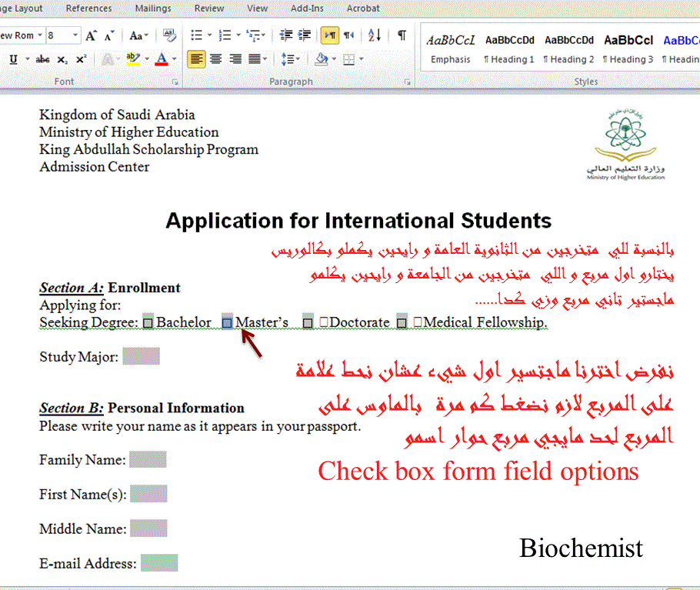The width and height of the screenshot is (700, 590).
Task: Click the Grow Font icon
Action: [x=92, y=35]
